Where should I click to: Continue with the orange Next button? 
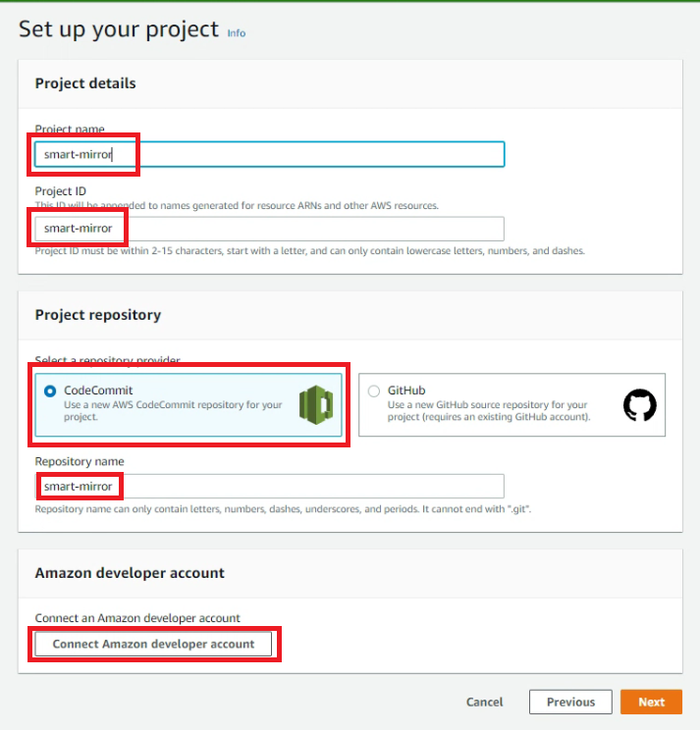tap(651, 703)
